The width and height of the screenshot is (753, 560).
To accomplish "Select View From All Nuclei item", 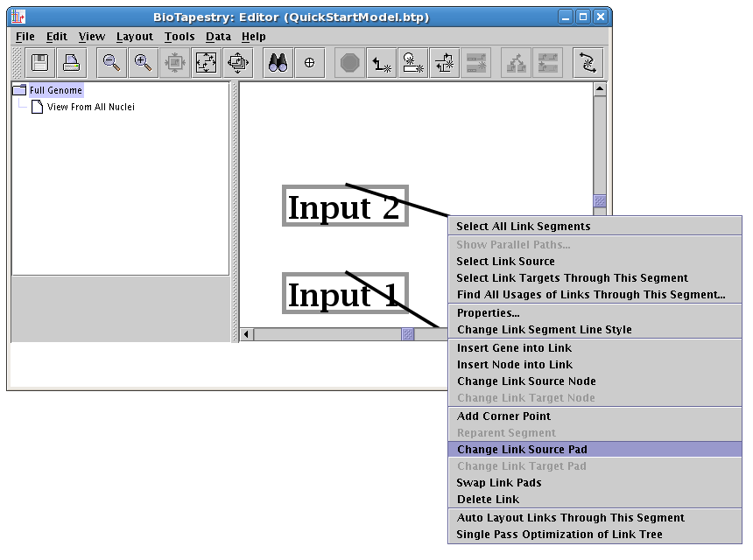I will pos(90,107).
